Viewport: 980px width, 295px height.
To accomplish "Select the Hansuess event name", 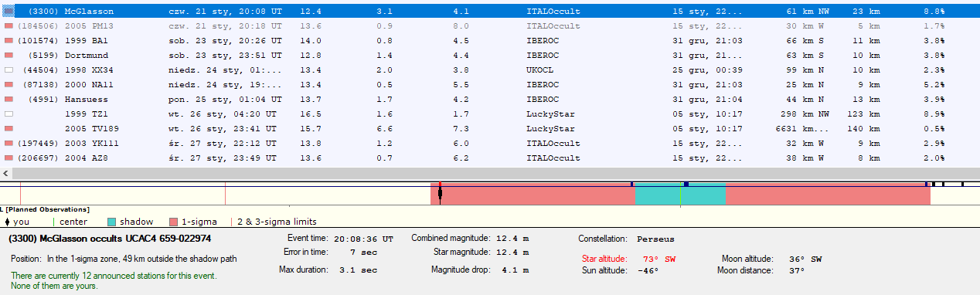I will 87,100.
